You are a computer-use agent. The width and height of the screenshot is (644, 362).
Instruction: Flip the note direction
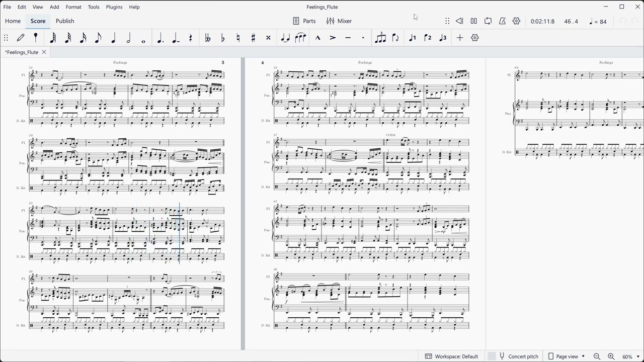coord(395,38)
